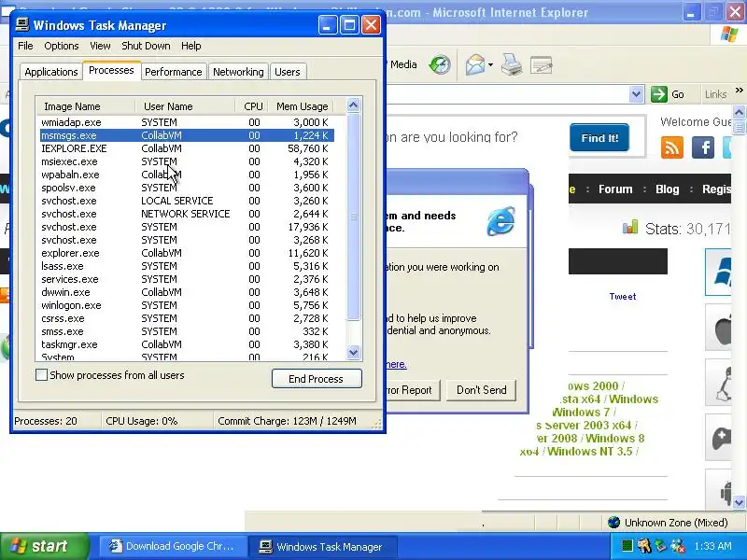Select svchost.exe run by NETWORK SERVICE
Screen dimensions: 747x560
coord(187,214)
